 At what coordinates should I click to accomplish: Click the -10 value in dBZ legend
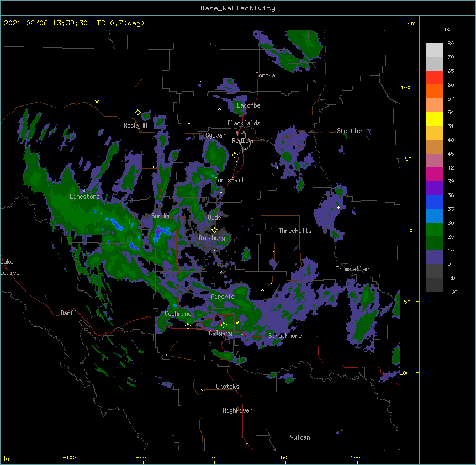point(452,278)
